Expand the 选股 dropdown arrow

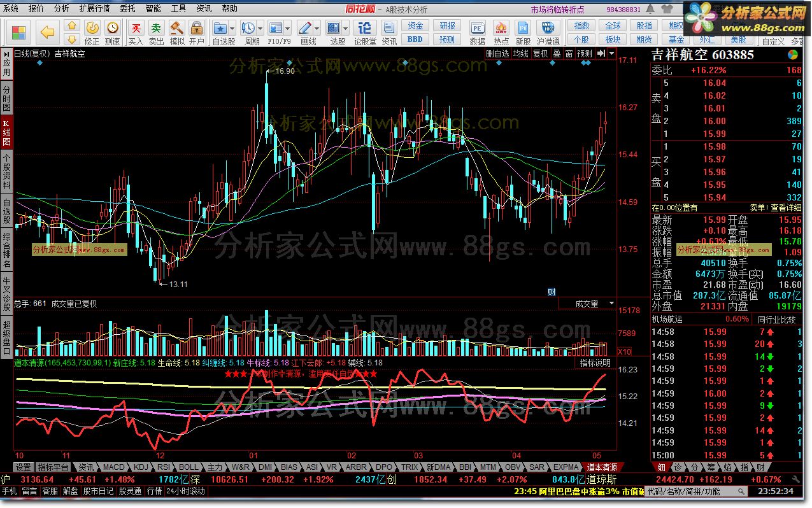[346, 29]
